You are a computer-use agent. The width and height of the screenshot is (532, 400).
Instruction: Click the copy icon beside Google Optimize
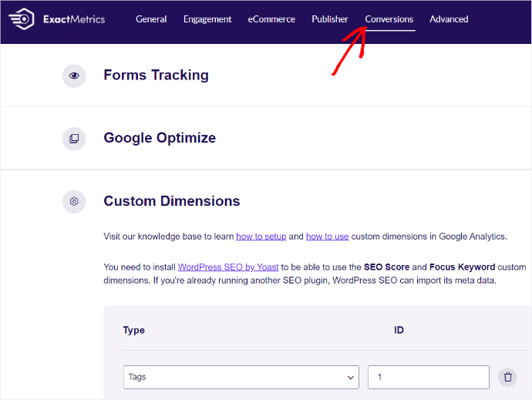pos(74,139)
